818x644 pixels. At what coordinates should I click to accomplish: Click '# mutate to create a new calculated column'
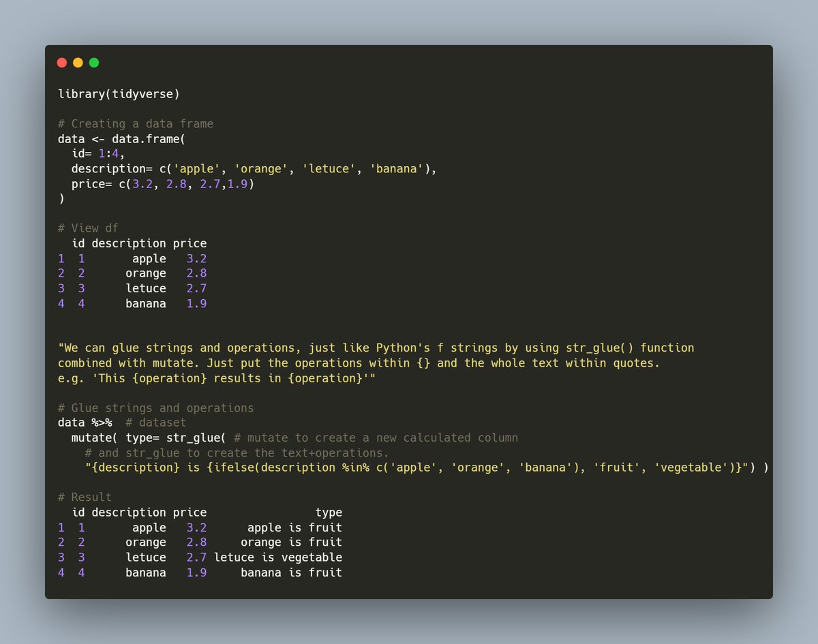coord(376,438)
